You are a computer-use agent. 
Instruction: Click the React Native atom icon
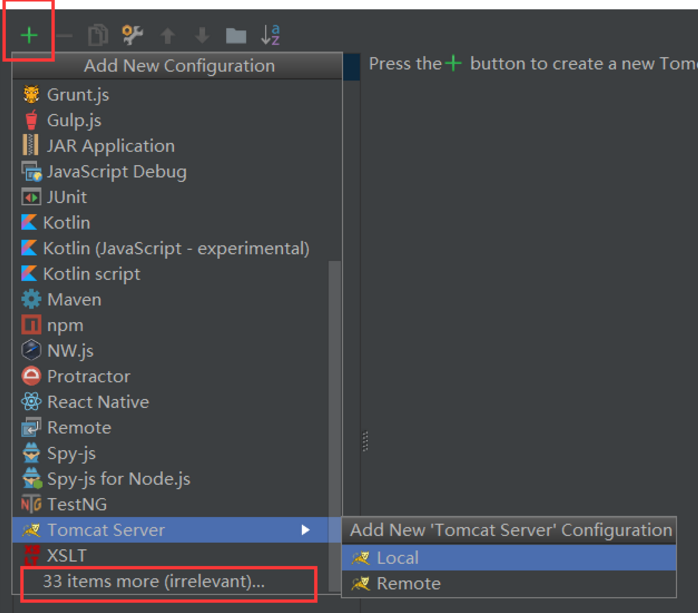click(31, 402)
